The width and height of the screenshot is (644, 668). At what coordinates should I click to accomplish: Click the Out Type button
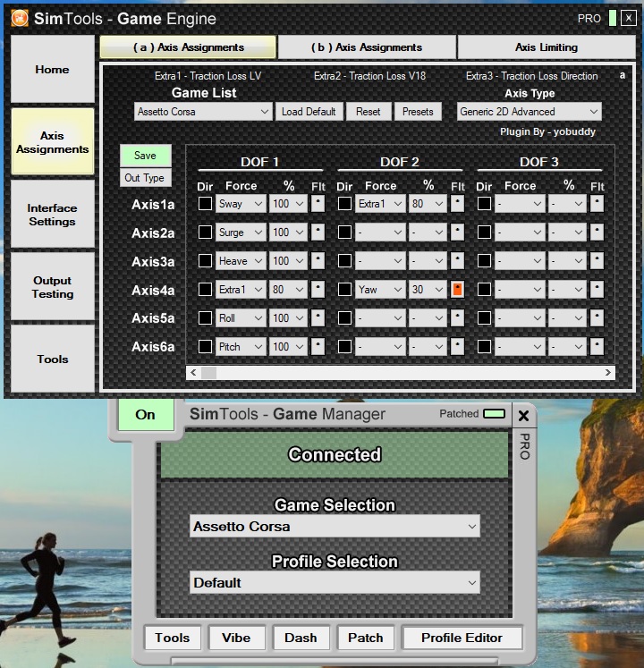(145, 178)
